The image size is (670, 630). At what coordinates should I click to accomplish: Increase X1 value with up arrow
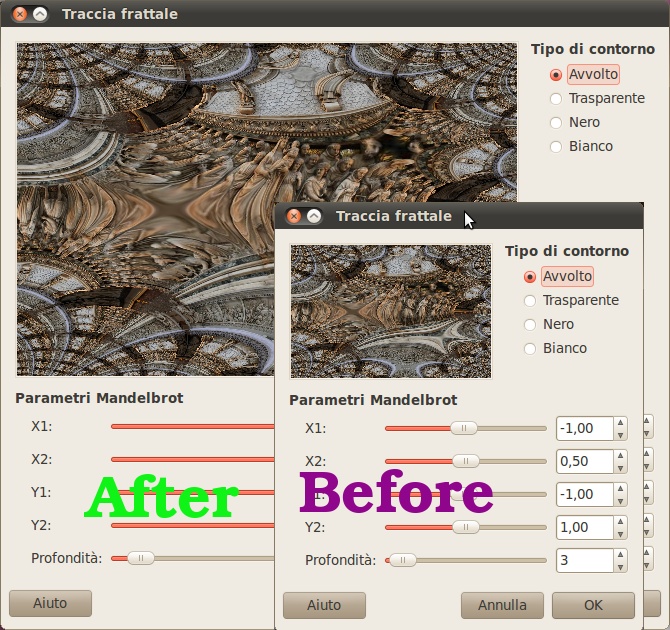pos(620,423)
